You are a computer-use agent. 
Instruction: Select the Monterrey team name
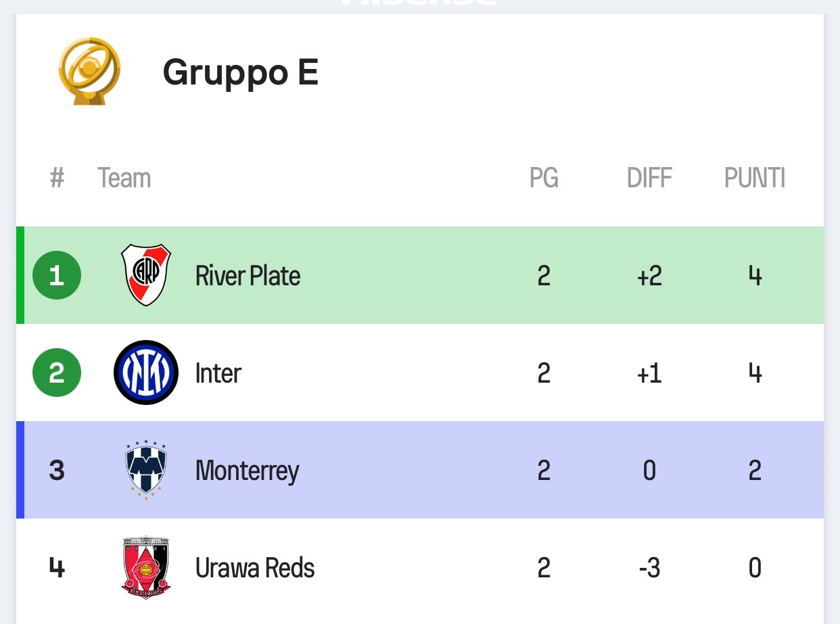point(247,471)
